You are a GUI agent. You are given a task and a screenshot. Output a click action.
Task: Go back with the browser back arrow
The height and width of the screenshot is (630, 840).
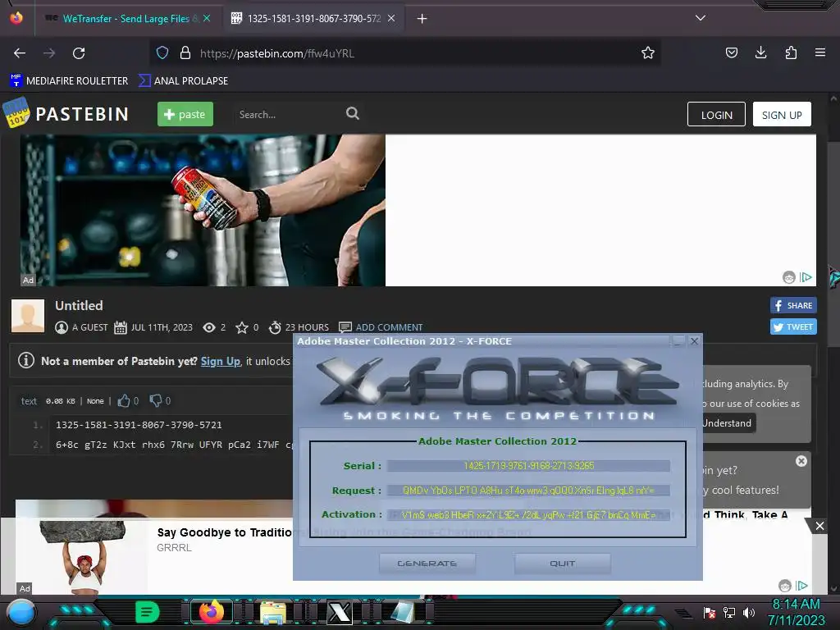[x=20, y=53]
